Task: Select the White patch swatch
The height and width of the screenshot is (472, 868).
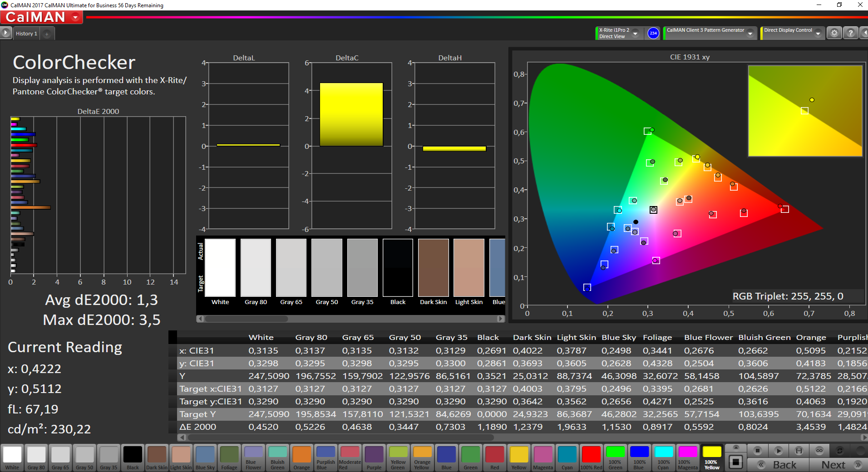Action: pyautogui.click(x=12, y=457)
